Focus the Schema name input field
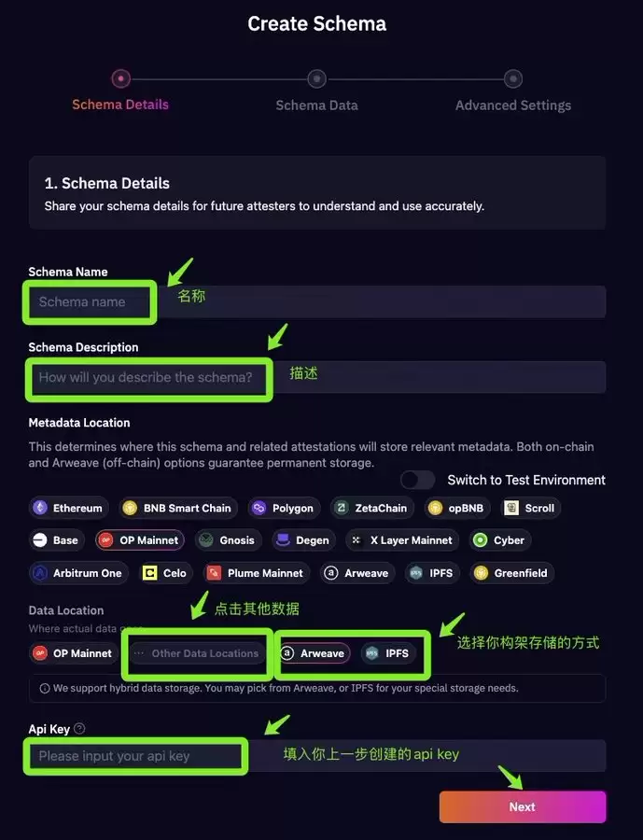This screenshot has width=643, height=840. pyautogui.click(x=317, y=302)
